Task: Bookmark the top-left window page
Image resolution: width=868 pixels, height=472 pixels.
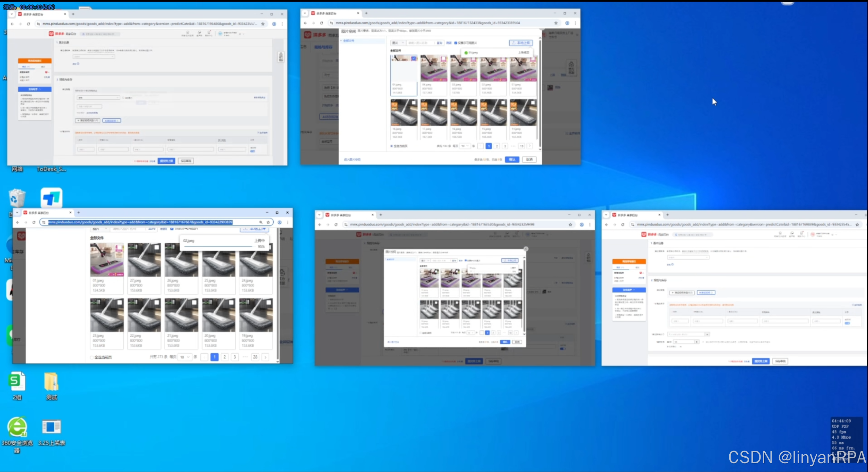Action: (263, 24)
